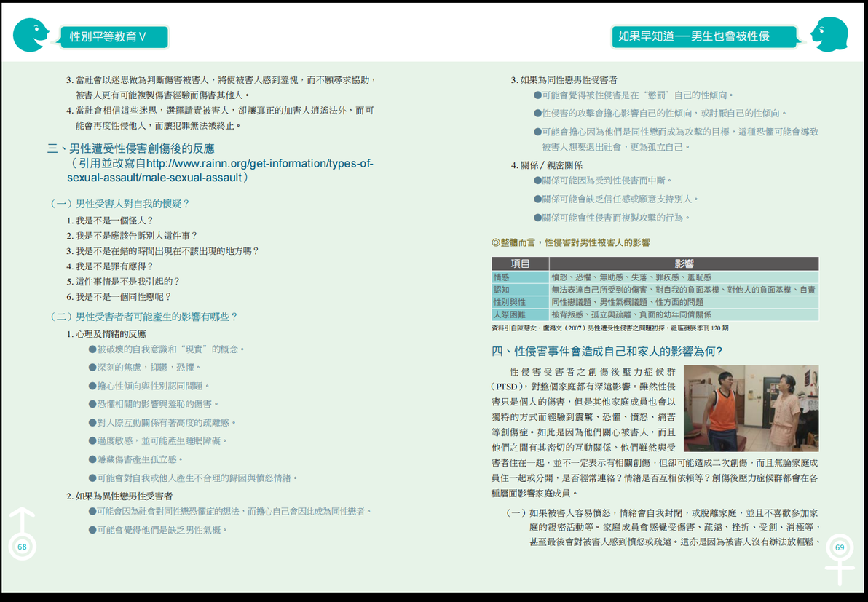This screenshot has height=602, width=868.
Task: Click the 資料引自陳慧女 source citation under table
Action: [x=610, y=328]
